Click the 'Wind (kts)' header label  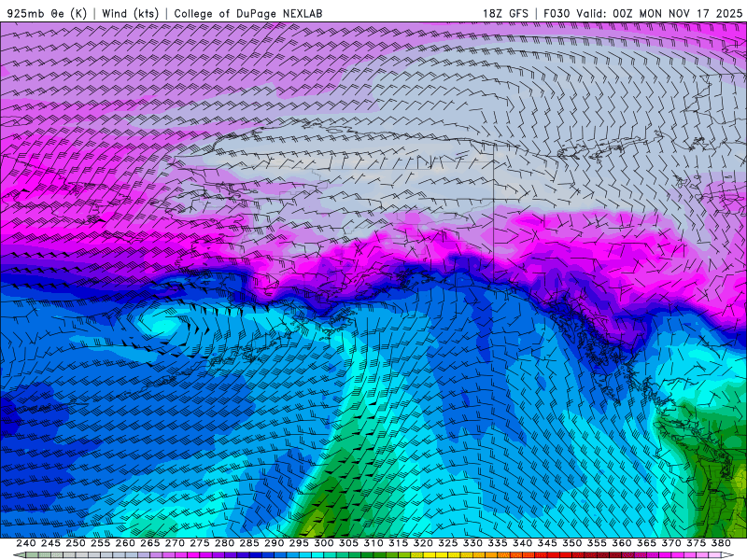point(130,13)
